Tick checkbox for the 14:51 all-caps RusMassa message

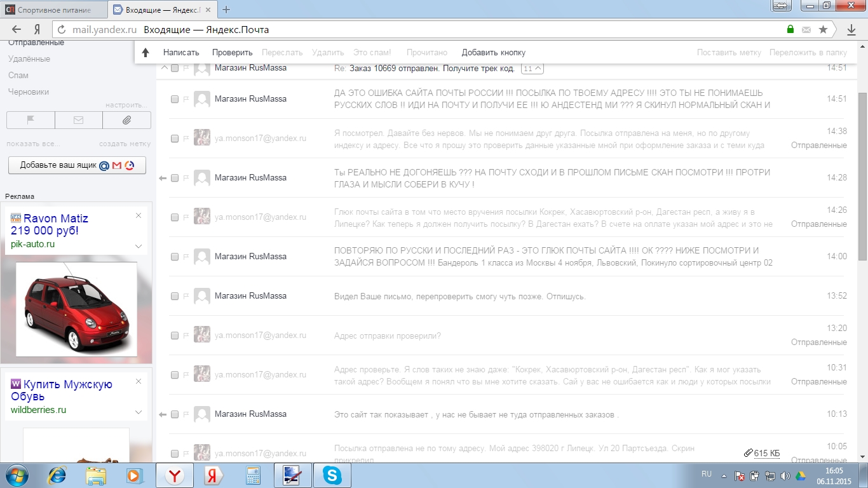pos(175,99)
